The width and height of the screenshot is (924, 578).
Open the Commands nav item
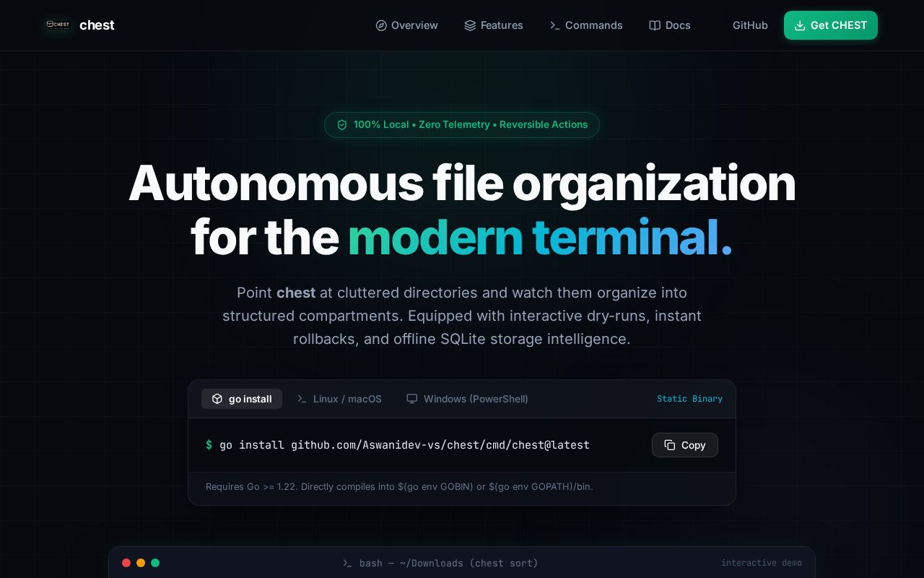pyautogui.click(x=585, y=25)
